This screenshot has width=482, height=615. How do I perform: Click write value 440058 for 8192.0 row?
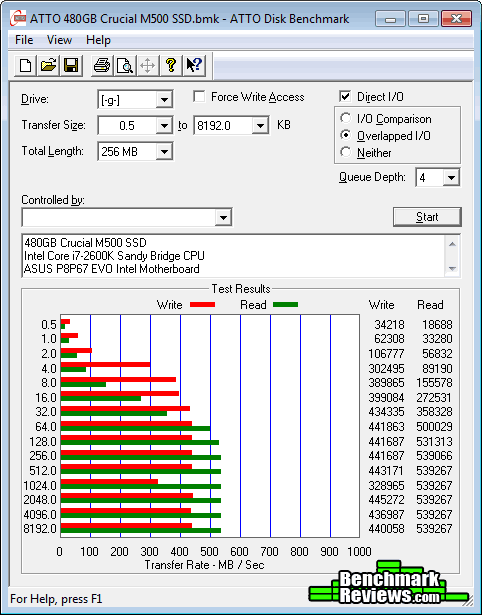[386, 528]
